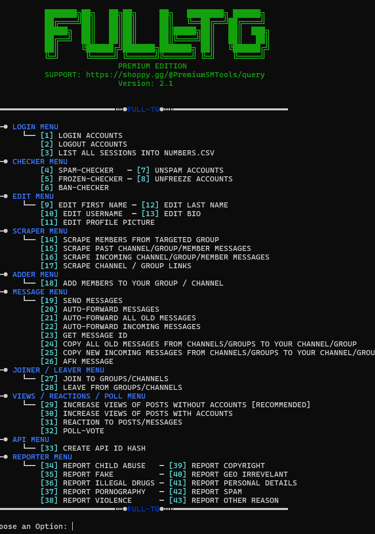Select option [37] REPORT PORNOGRAPHY

click(93, 491)
